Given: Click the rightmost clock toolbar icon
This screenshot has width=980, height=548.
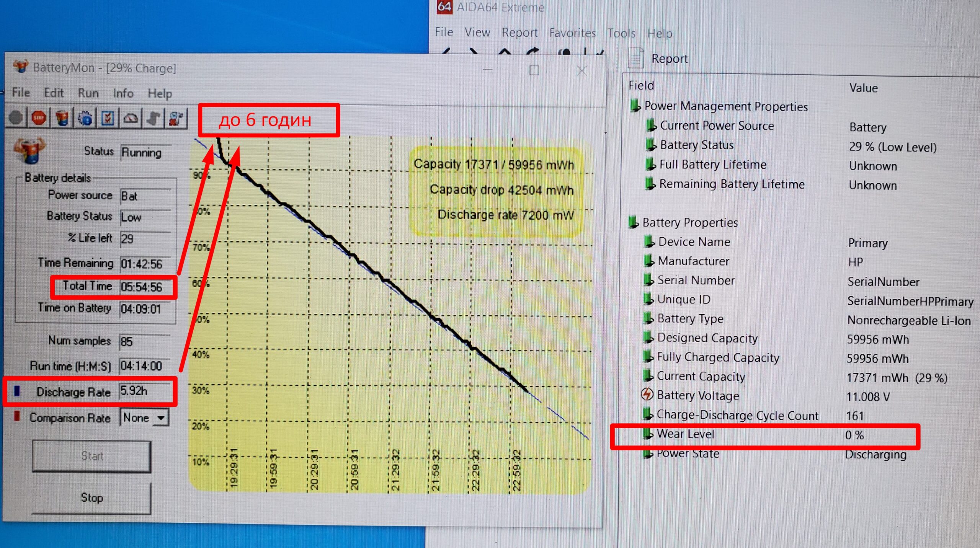Looking at the screenshot, I should click(176, 118).
